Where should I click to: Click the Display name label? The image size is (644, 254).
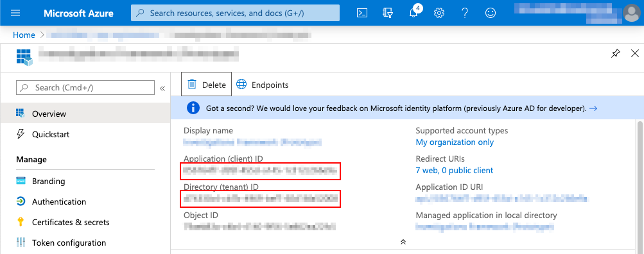[208, 130]
